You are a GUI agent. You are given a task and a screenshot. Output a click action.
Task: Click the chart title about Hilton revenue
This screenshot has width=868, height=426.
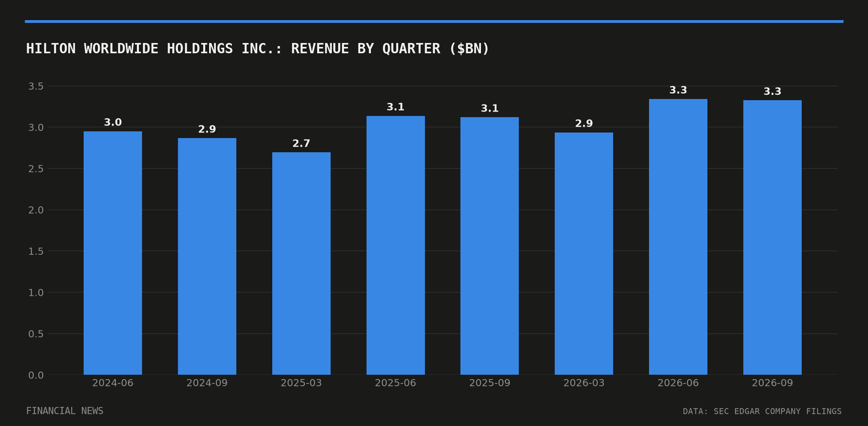pos(258,49)
